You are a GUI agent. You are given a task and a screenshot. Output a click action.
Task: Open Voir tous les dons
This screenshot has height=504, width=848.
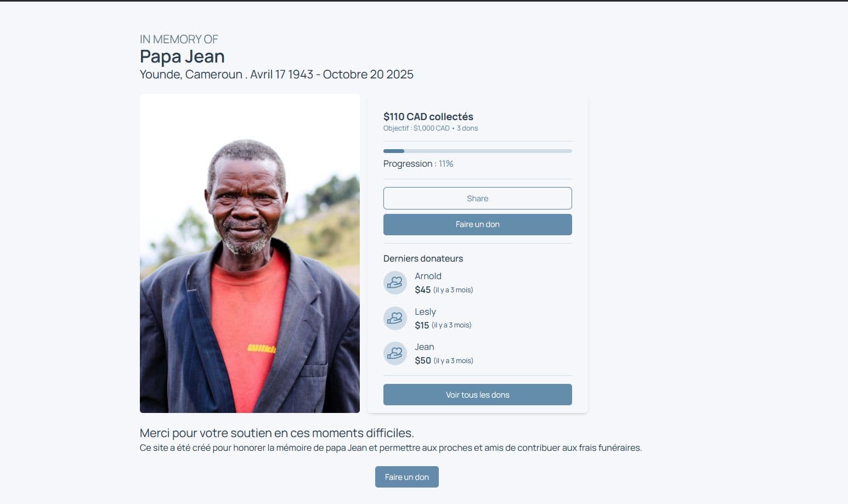coord(477,395)
